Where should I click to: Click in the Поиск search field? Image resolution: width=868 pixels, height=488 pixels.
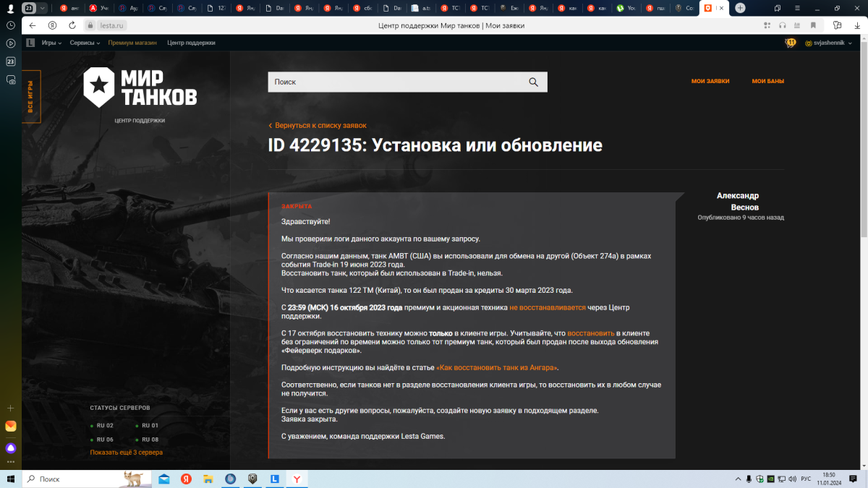(394, 82)
